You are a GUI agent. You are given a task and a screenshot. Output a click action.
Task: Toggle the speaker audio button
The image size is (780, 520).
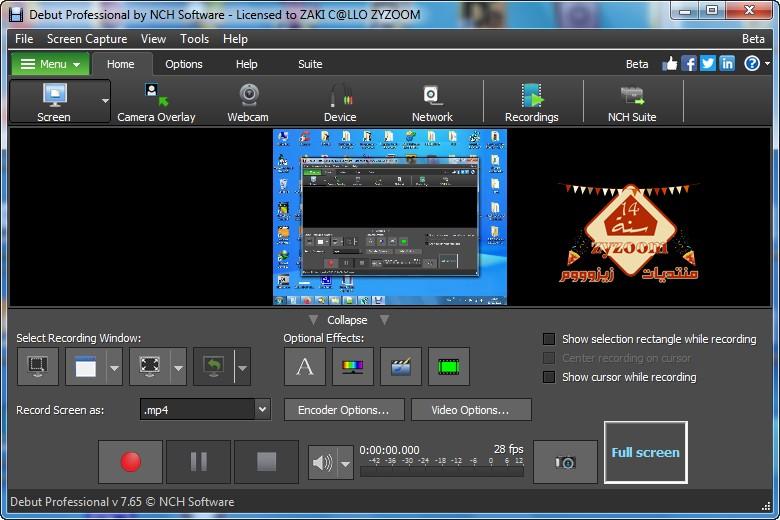(322, 463)
